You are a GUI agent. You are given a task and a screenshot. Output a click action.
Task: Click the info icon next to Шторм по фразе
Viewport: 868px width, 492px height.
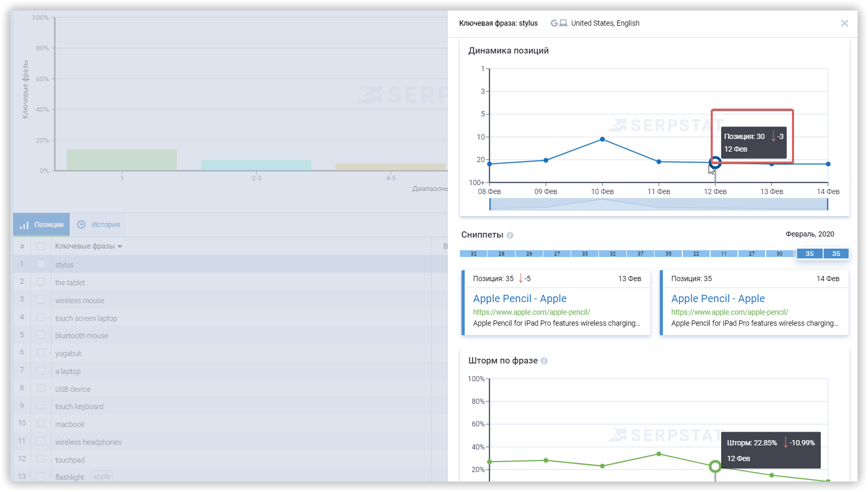(x=544, y=361)
